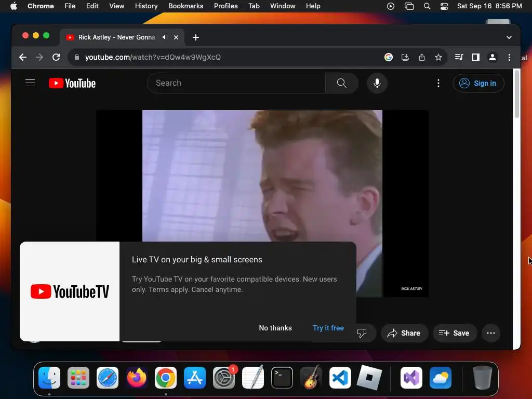Viewport: 532px width, 399px height.
Task: Open System Settings from the Dock
Action: point(224,378)
